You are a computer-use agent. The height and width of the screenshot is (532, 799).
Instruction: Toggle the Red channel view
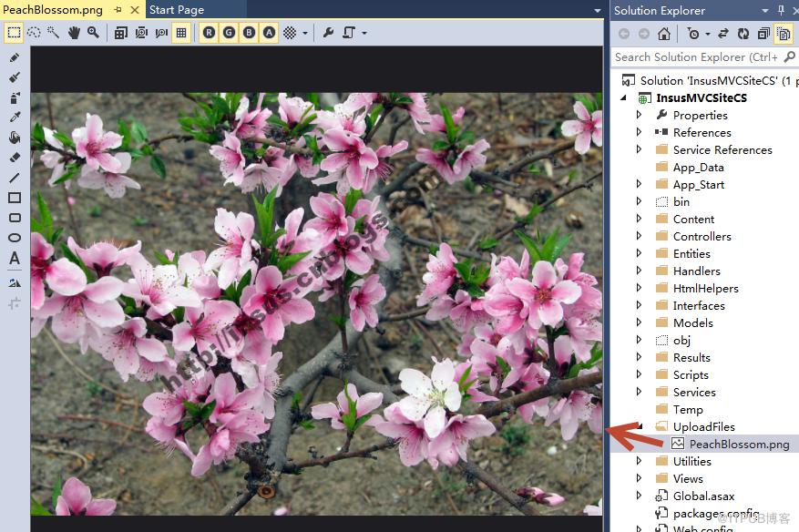209,33
